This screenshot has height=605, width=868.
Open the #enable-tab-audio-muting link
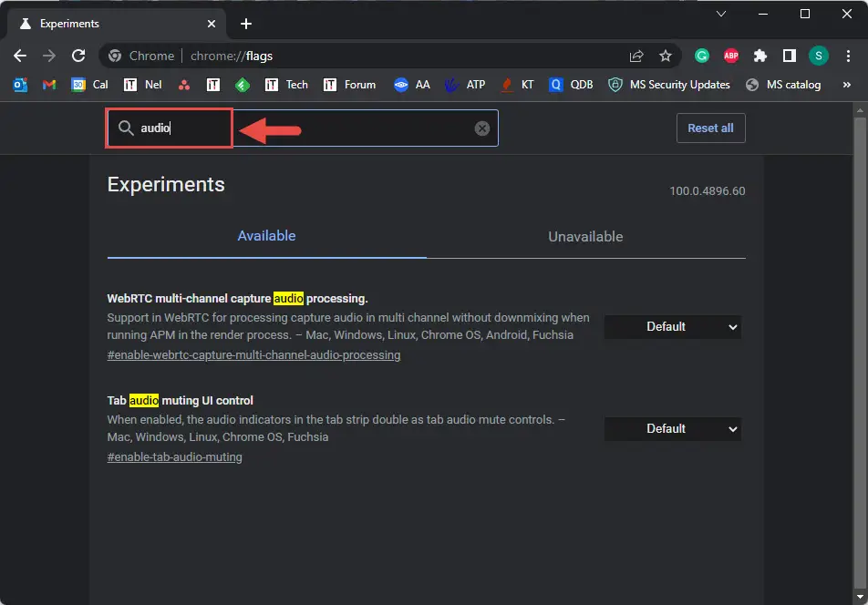[x=174, y=457]
